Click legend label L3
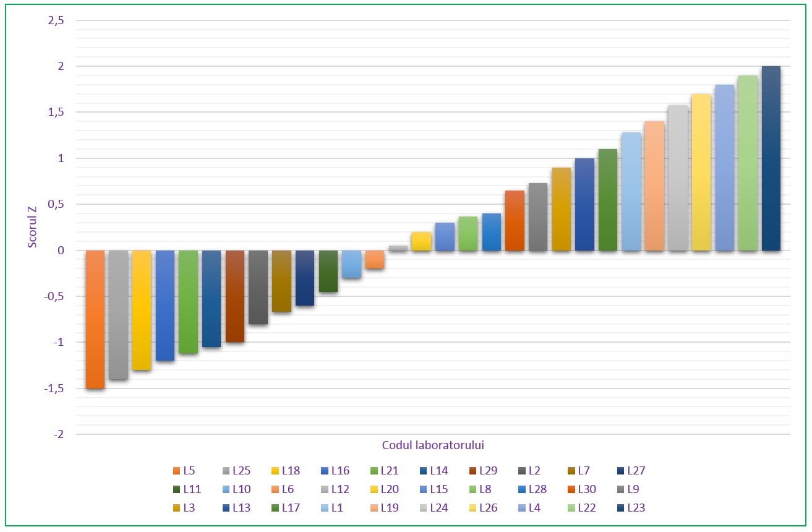Viewport: 812px width, 532px height. (189, 508)
